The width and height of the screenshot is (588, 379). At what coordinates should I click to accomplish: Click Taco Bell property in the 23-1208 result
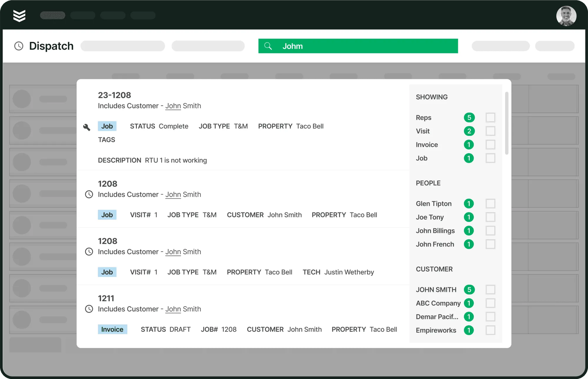pos(310,126)
